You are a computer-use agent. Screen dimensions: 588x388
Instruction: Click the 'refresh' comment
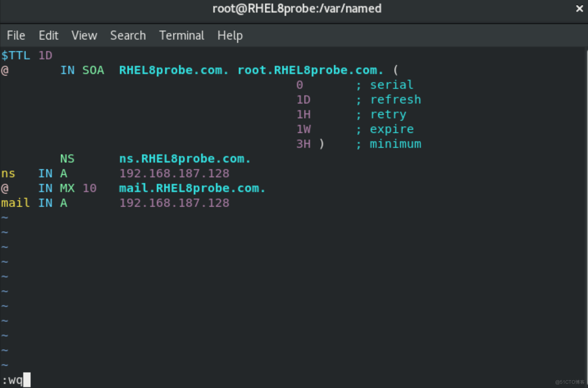click(395, 99)
